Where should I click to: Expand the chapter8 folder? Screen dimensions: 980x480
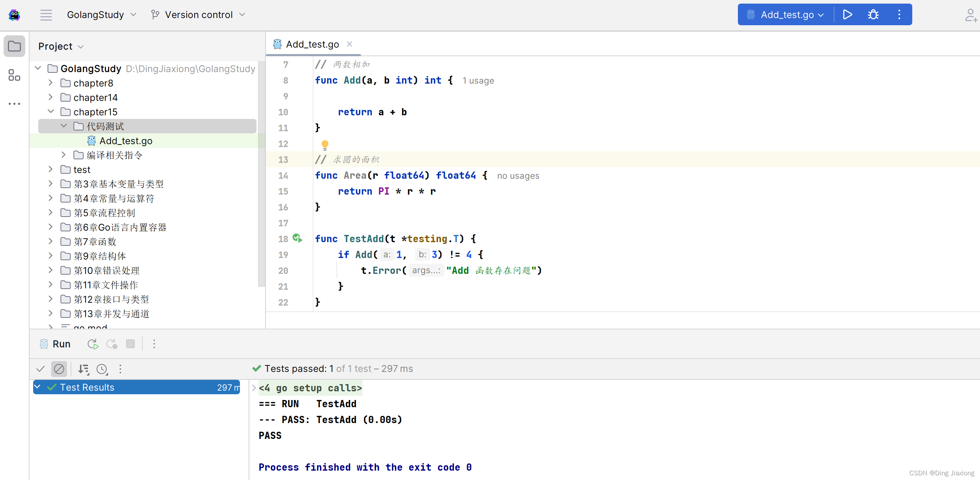(x=50, y=83)
